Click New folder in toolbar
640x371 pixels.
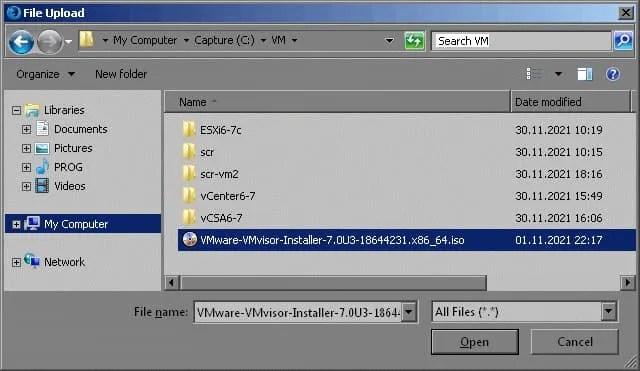tap(121, 74)
